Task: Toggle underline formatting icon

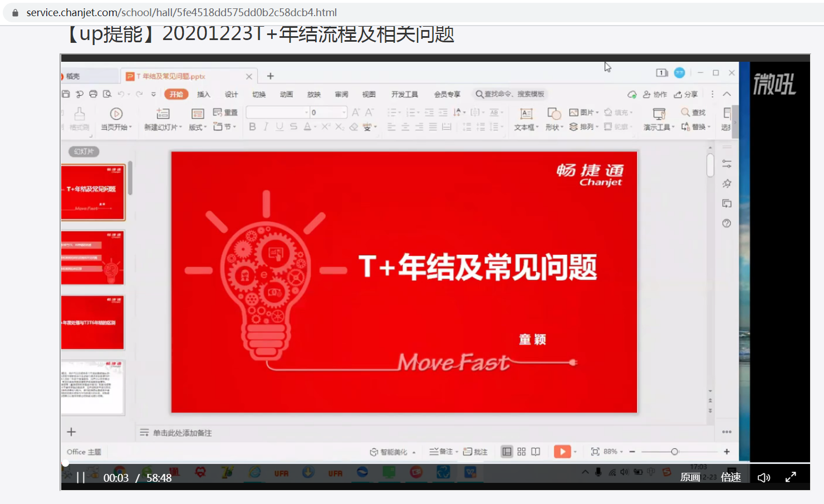Action: click(x=279, y=127)
